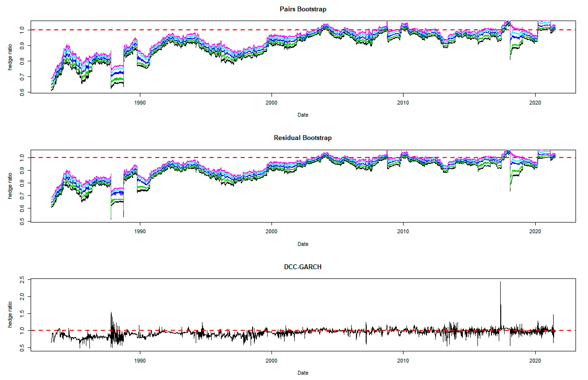Click the Date axis label under DCC-GARCH
The width and height of the screenshot is (588, 380).
click(303, 373)
